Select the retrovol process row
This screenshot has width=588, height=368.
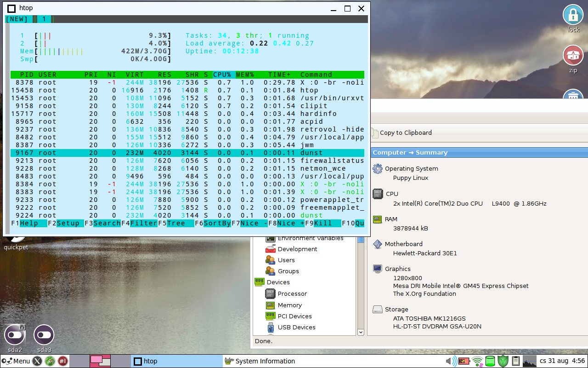pyautogui.click(x=187, y=129)
